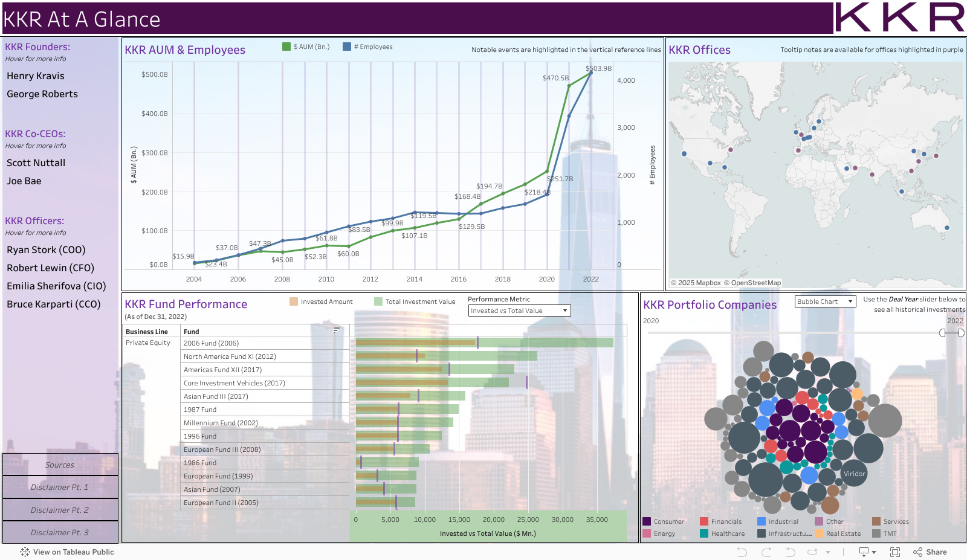
Task: Click the KKR logo in header
Action: 900,18
